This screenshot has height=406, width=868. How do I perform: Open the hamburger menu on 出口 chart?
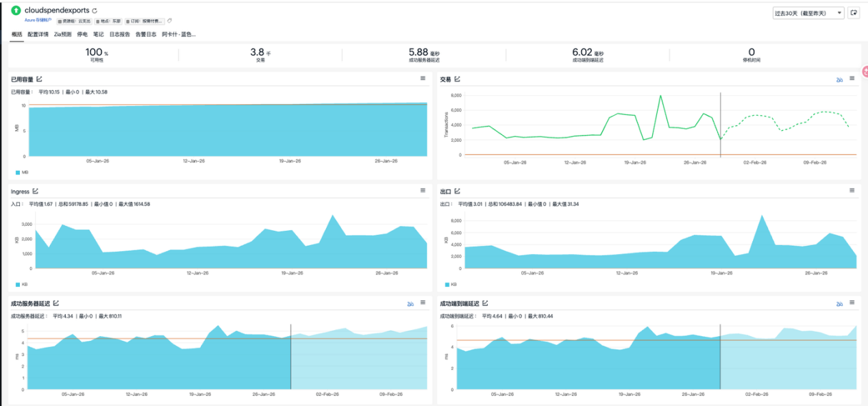tap(852, 190)
